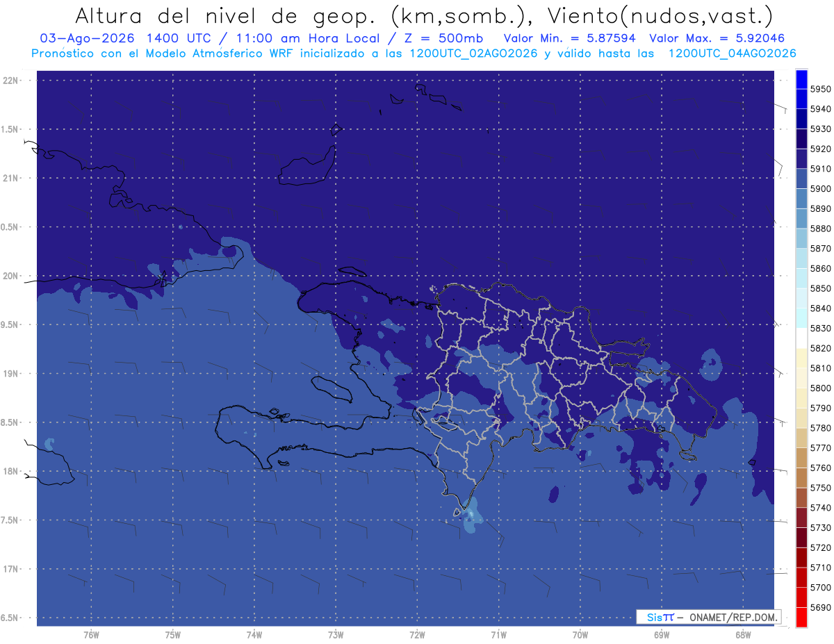Image resolution: width=834 pixels, height=644 pixels.
Task: Click the "71W" longitude label
Action: pos(498,635)
